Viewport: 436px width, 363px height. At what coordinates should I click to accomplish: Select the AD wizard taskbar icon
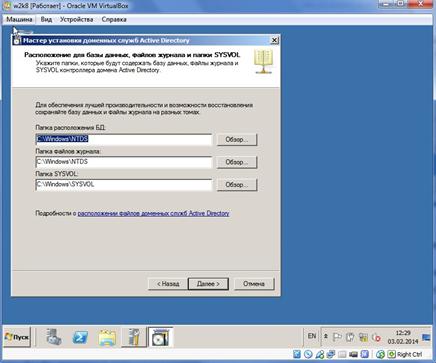tap(160, 337)
